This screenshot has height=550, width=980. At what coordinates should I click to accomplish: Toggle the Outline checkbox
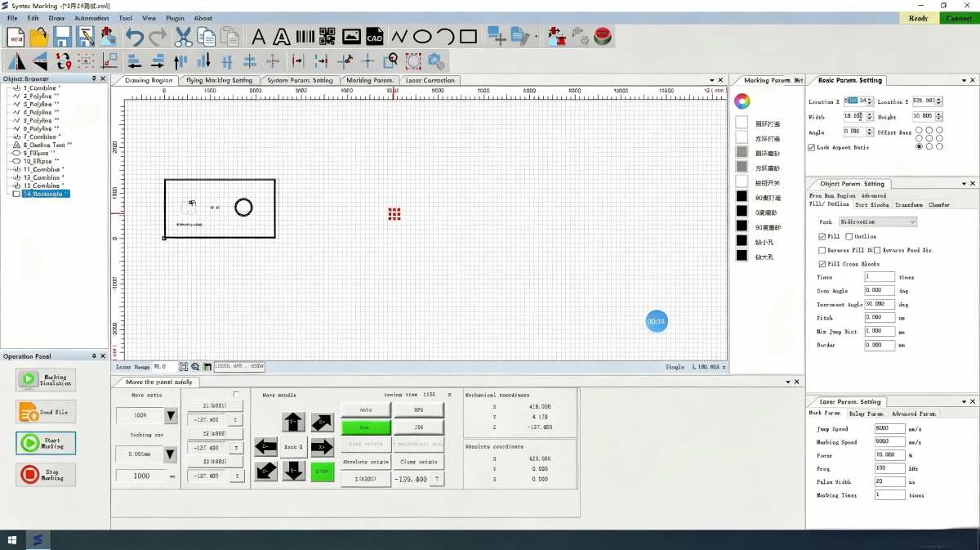(x=849, y=236)
